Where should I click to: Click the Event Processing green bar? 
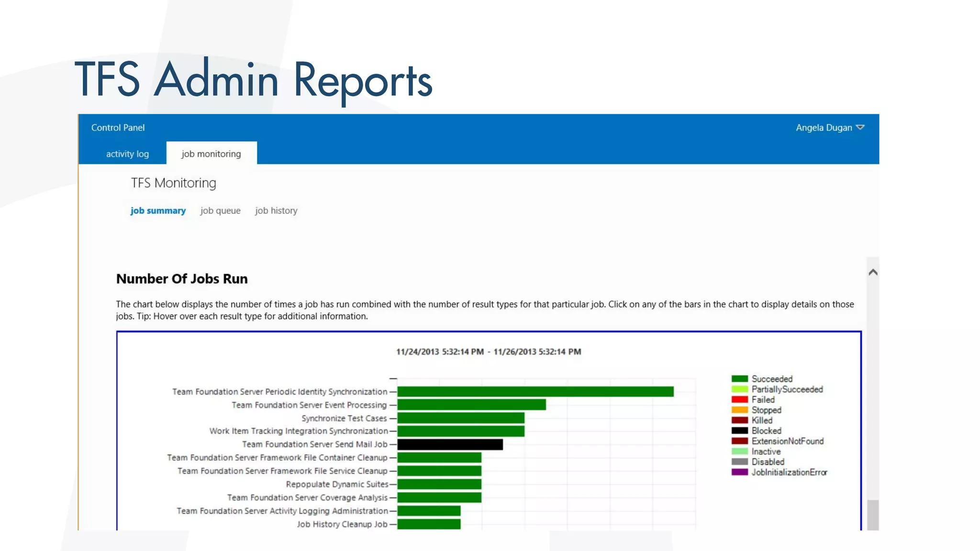click(x=471, y=405)
